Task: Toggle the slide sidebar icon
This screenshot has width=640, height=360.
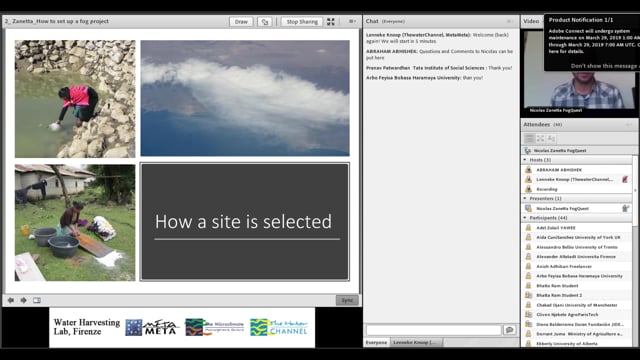Action: point(37,300)
